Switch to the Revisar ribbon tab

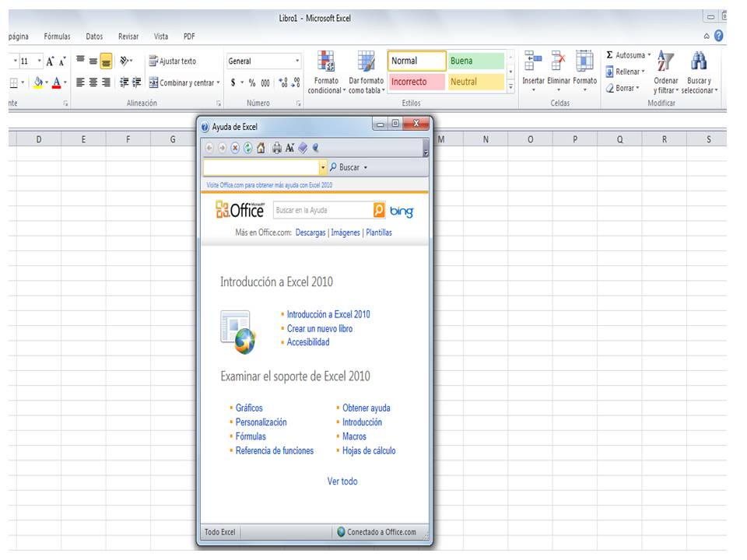point(128,36)
